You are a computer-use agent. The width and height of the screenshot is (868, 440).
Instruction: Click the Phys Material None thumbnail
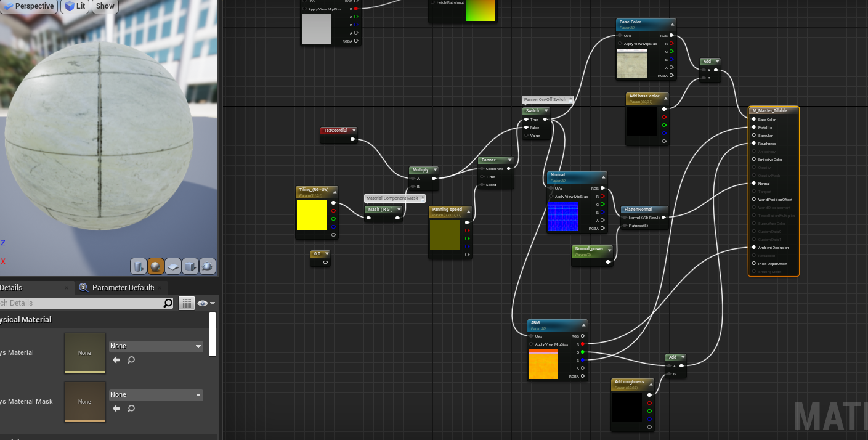(x=84, y=353)
